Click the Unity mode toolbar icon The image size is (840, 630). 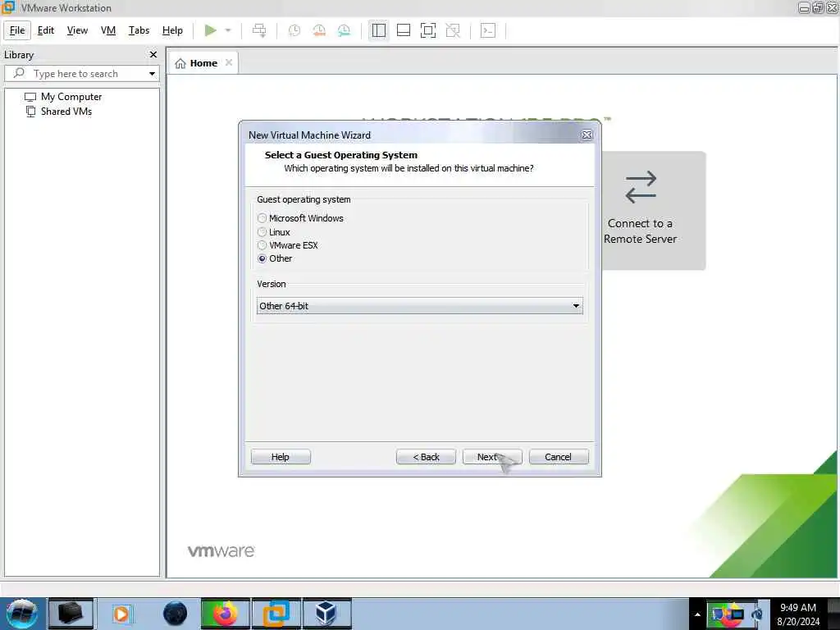[x=453, y=30]
